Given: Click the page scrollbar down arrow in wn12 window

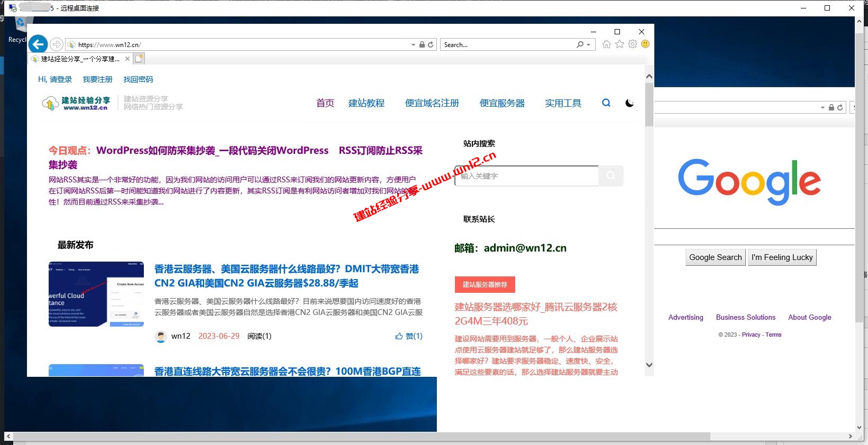Looking at the screenshot, I should coord(649,365).
